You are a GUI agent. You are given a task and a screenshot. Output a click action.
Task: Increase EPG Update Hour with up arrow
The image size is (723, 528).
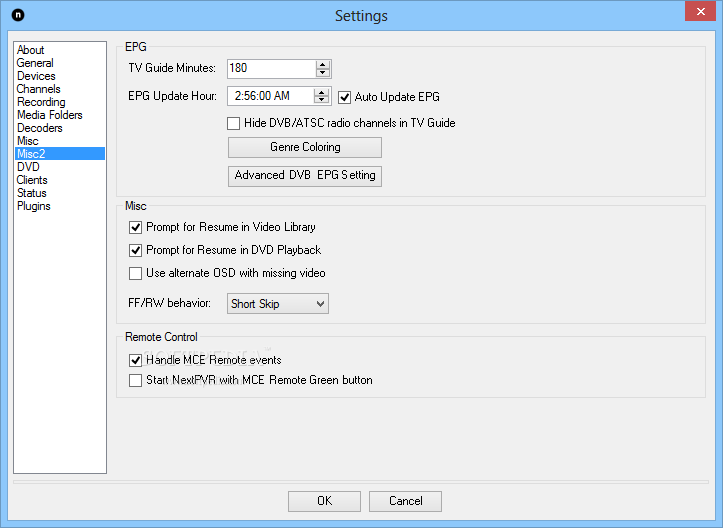click(x=321, y=92)
